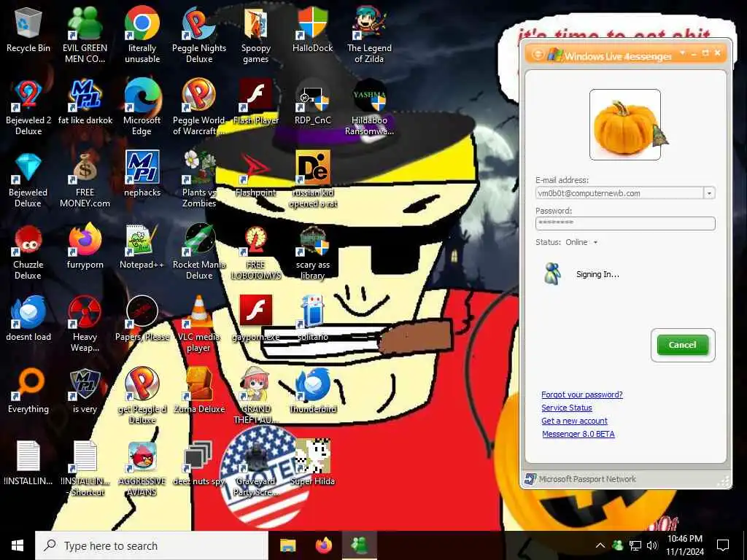Open the Service Status link

tap(567, 408)
